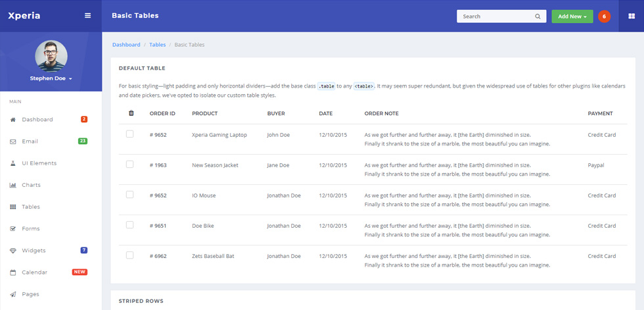Viewport: 644px width, 310px height.
Task: Open the grid apps icon in header
Action: point(632,16)
